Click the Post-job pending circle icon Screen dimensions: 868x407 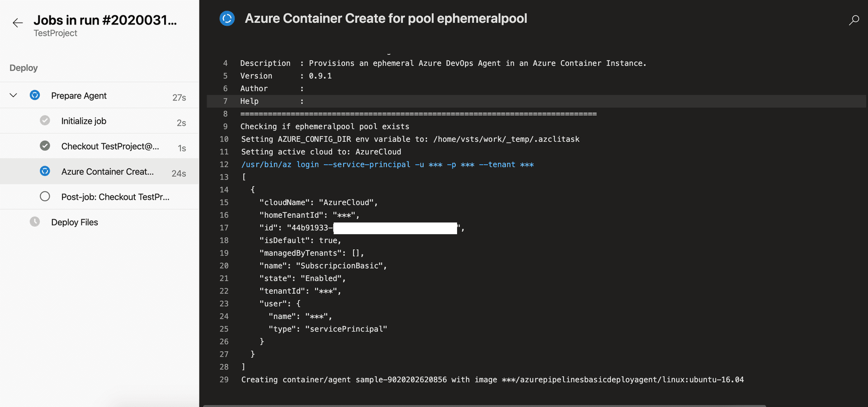[45, 197]
